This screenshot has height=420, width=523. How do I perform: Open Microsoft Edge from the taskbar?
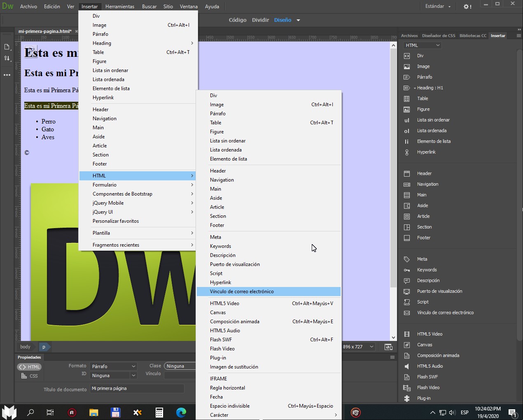(x=181, y=412)
